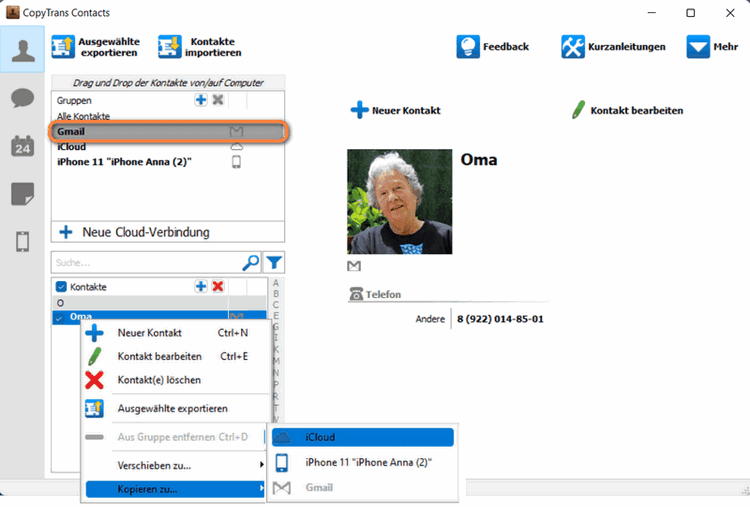Open the Calendar sidebar section
Screen dimensions: 750x507
pyautogui.click(x=22, y=145)
